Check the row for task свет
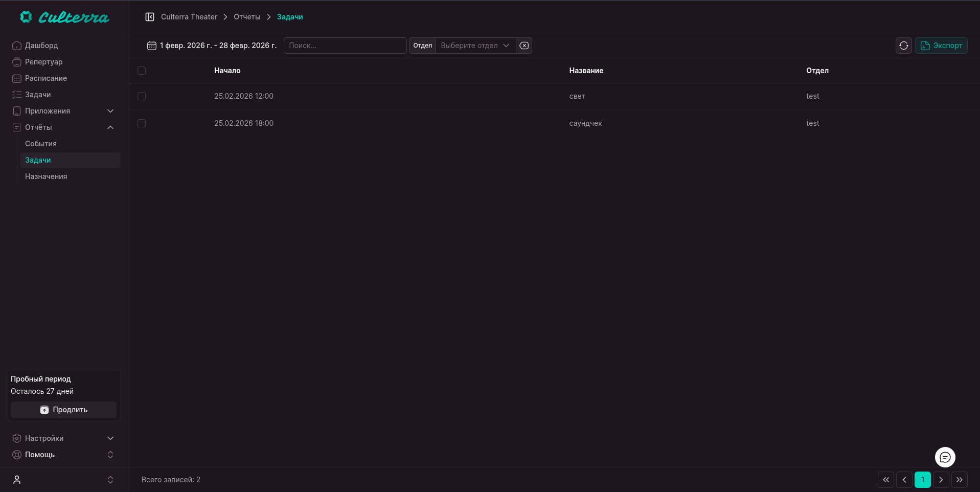The image size is (980, 492). tap(142, 96)
